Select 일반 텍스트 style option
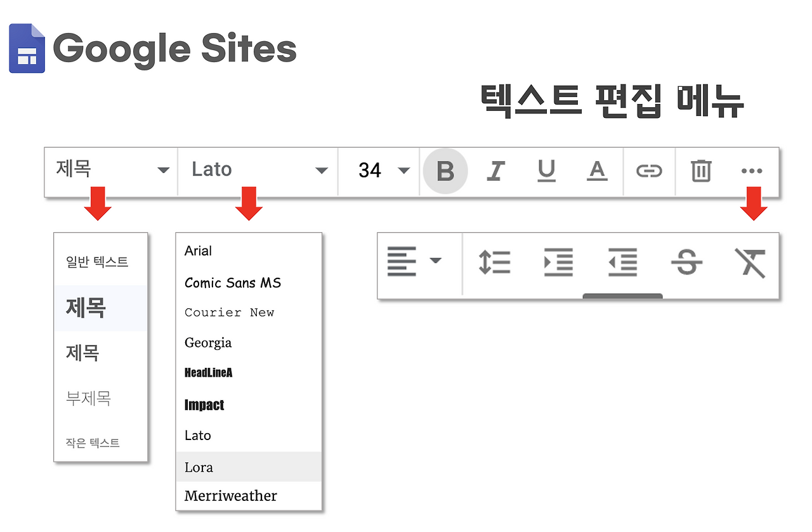Image resolution: width=812 pixels, height=532 pixels. click(97, 261)
